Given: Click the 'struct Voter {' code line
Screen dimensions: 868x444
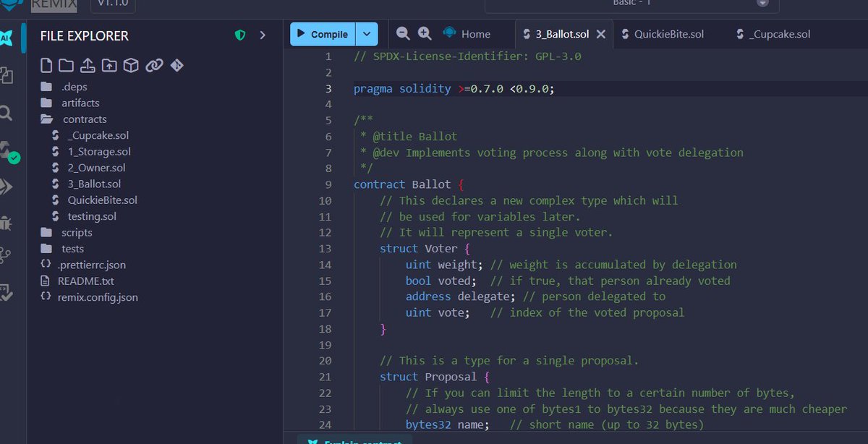Looking at the screenshot, I should (x=425, y=249).
